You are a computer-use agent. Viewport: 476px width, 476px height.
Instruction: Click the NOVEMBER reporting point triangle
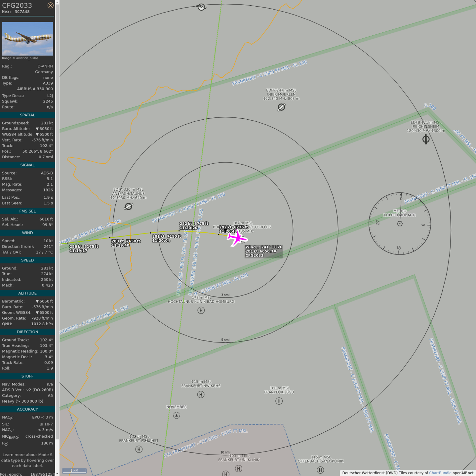(177, 416)
